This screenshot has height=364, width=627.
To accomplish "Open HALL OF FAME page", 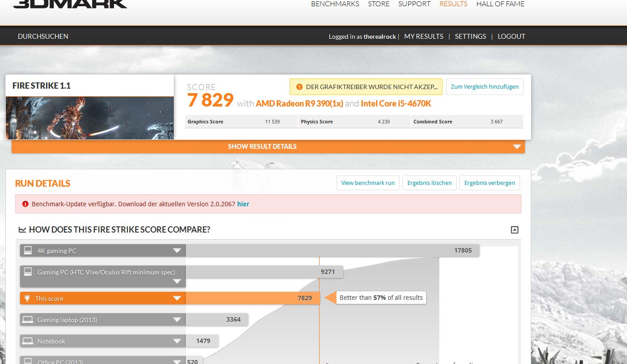I will (x=500, y=4).
